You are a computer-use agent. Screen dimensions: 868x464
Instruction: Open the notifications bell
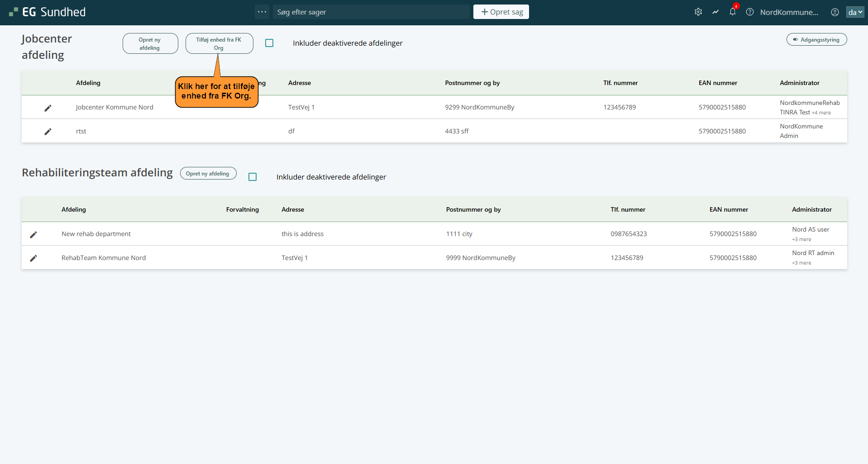732,12
